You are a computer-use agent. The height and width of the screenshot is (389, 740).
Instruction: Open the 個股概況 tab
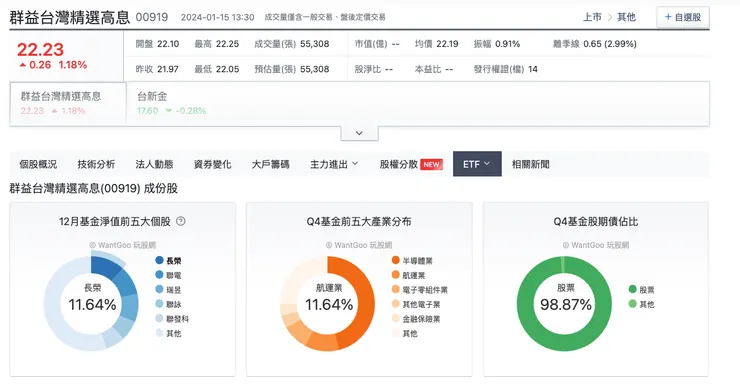point(38,164)
